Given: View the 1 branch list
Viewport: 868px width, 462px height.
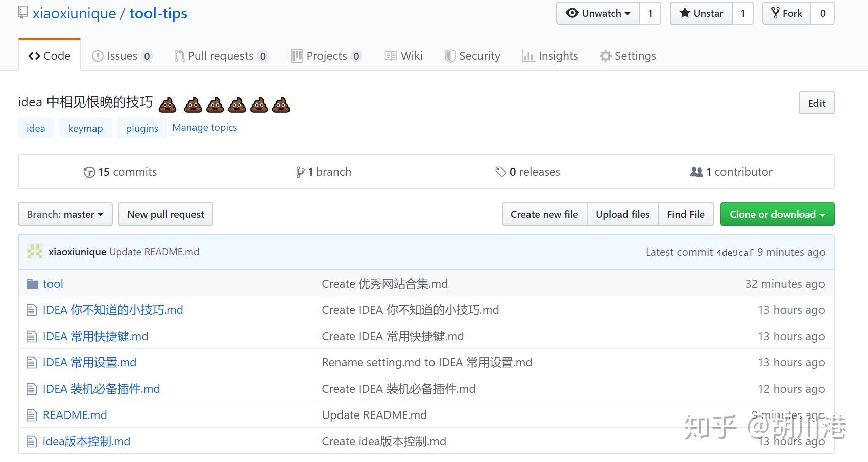Looking at the screenshot, I should click(323, 172).
